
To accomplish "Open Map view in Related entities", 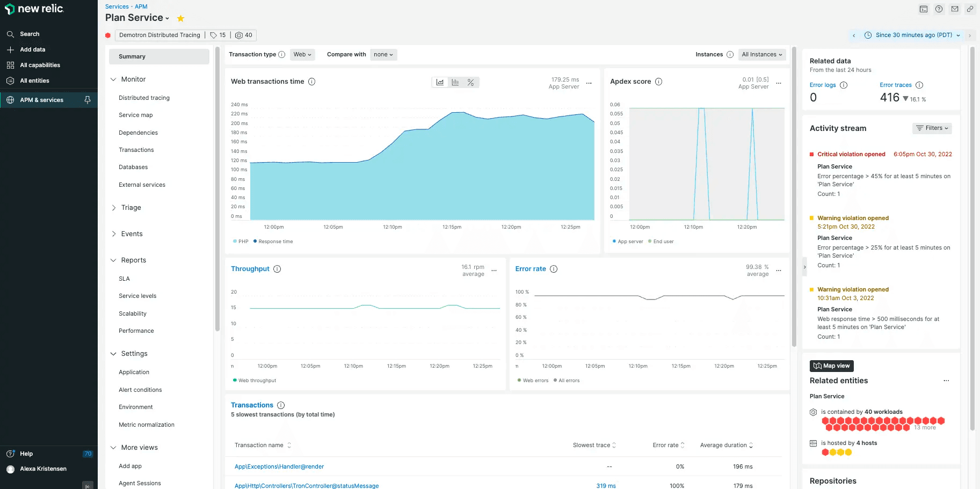I will click(831, 366).
